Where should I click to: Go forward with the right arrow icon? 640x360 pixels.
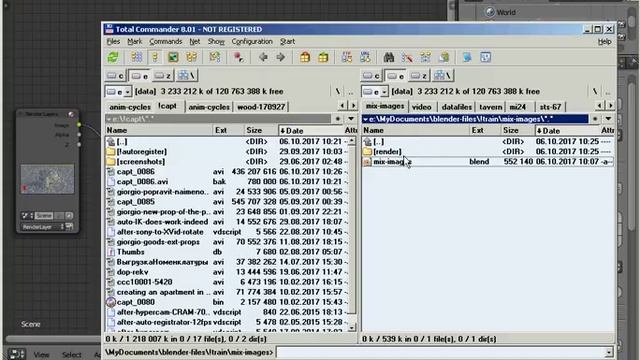281,57
